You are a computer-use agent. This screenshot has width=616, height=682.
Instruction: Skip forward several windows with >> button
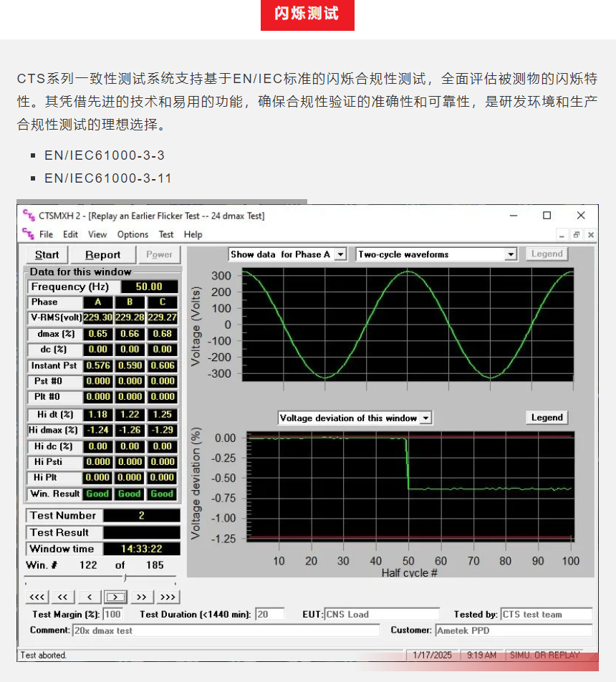point(142,597)
